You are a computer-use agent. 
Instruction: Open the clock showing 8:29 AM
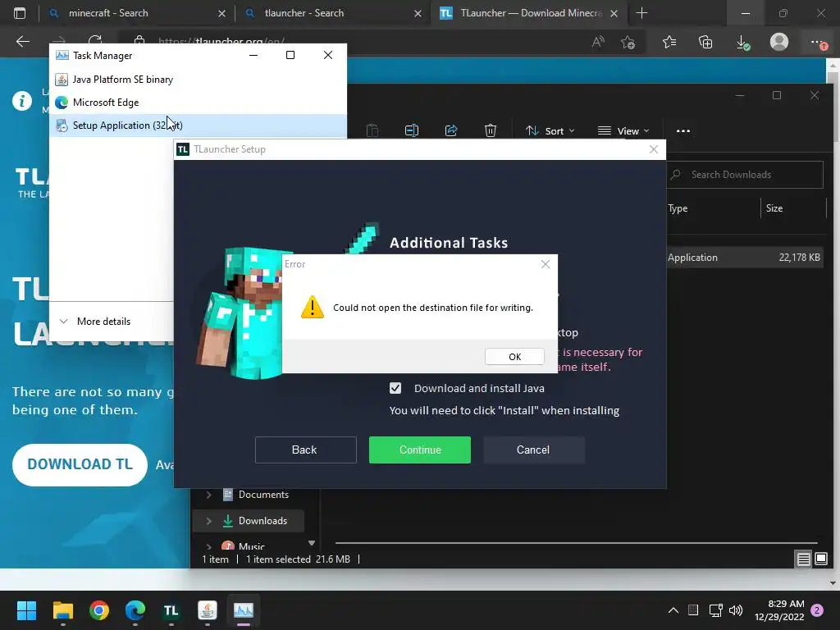point(779,610)
